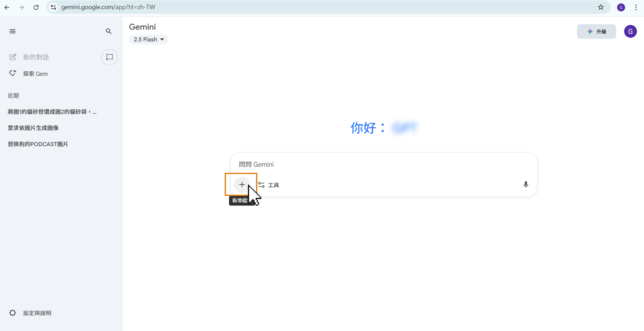The height and width of the screenshot is (331, 644).
Task: Collapse the sidebar with the hamburger menu icon
Action: click(12, 31)
